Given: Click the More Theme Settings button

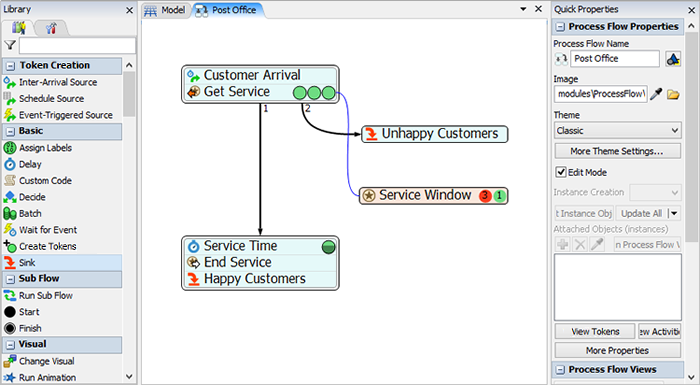Looking at the screenshot, I should coord(618,151).
